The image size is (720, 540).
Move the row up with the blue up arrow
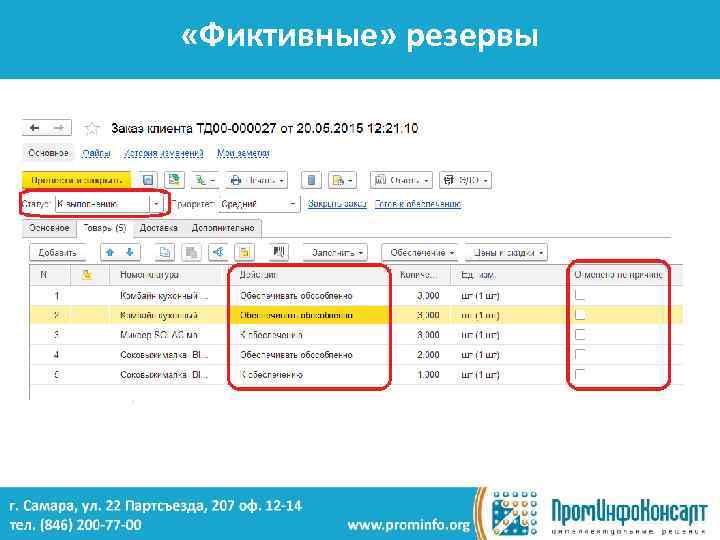(x=110, y=253)
